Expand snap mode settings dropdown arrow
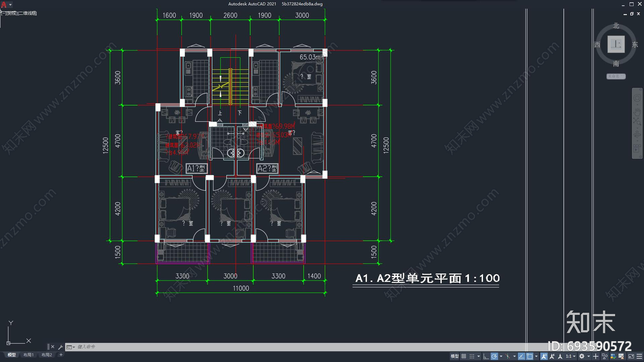The image size is (644, 362). 479,356
